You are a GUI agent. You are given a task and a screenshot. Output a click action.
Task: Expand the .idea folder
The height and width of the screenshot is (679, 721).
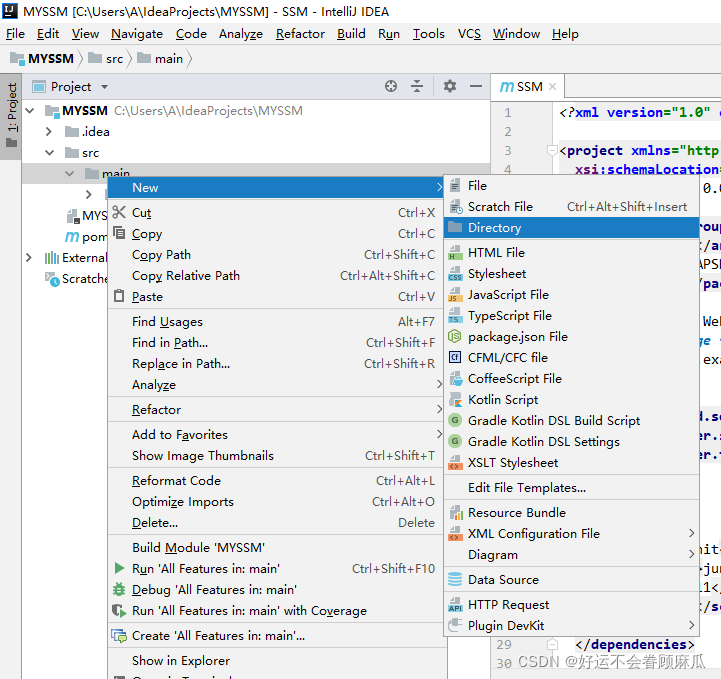pos(49,131)
